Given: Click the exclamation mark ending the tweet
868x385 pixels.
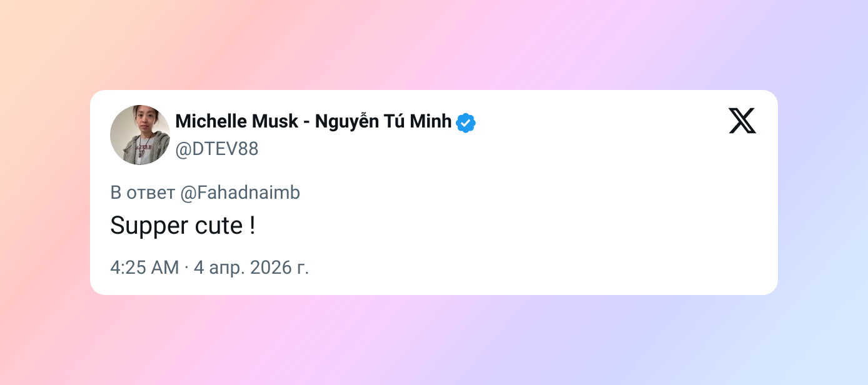Looking at the screenshot, I should (x=252, y=226).
